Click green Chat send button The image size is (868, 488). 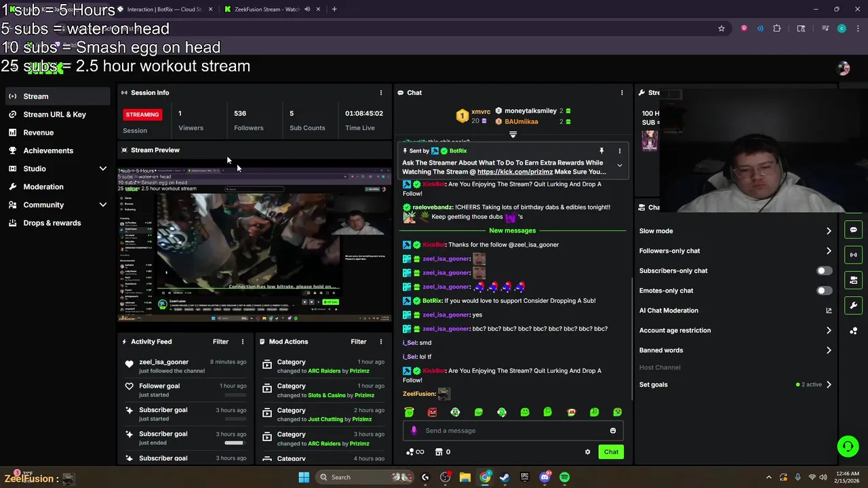(611, 452)
